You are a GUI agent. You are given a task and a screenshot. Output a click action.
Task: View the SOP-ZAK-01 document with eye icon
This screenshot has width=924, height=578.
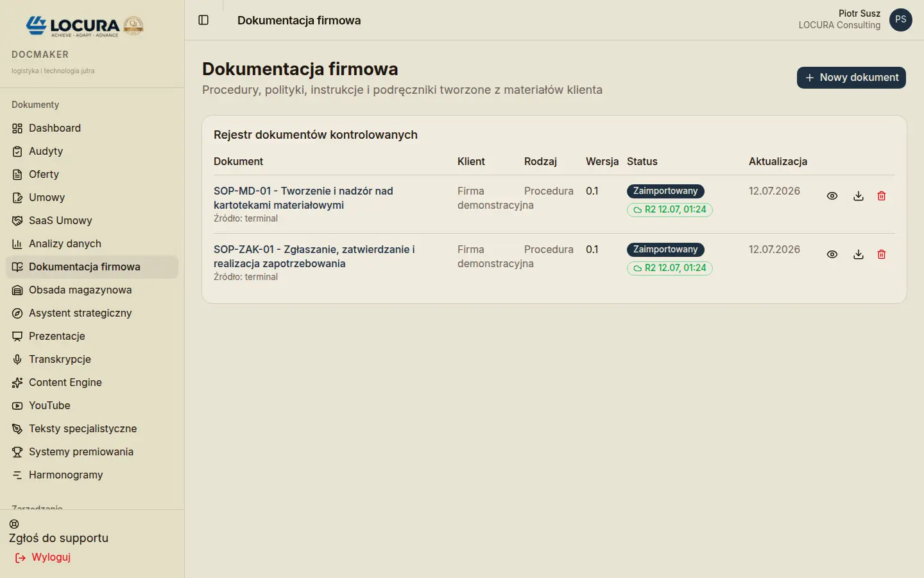click(x=832, y=254)
